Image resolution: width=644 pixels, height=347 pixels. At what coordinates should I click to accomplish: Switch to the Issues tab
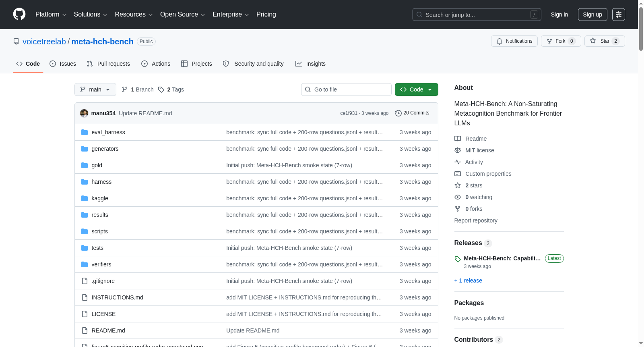pos(63,64)
